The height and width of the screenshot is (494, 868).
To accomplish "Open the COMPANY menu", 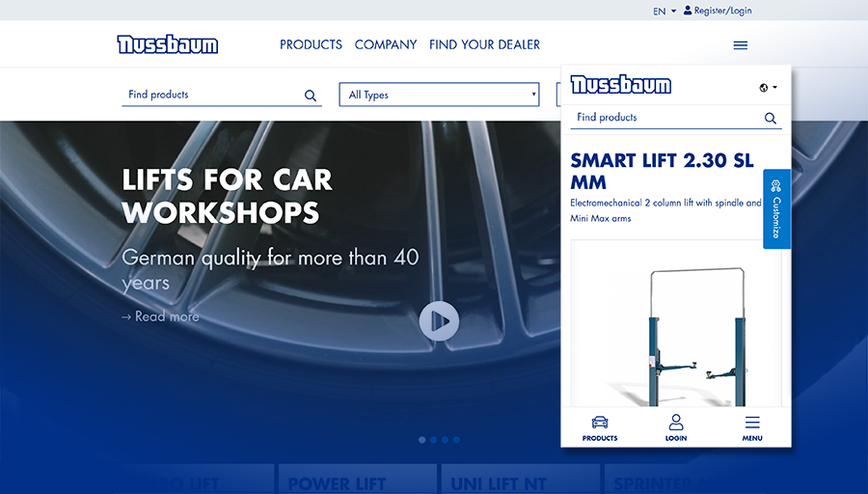I will coord(385,44).
